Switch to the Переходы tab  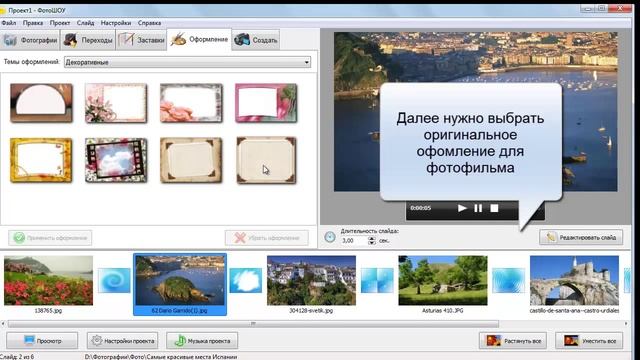[88, 40]
